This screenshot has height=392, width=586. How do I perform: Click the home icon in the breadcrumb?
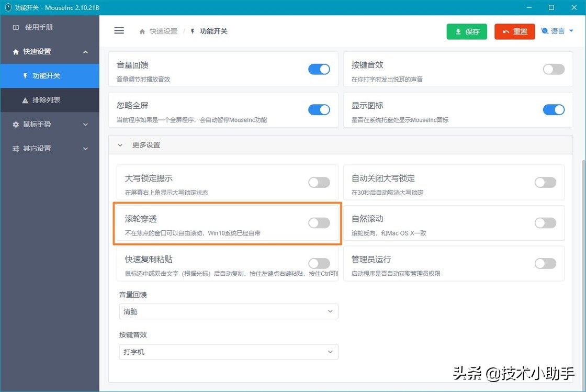[142, 31]
